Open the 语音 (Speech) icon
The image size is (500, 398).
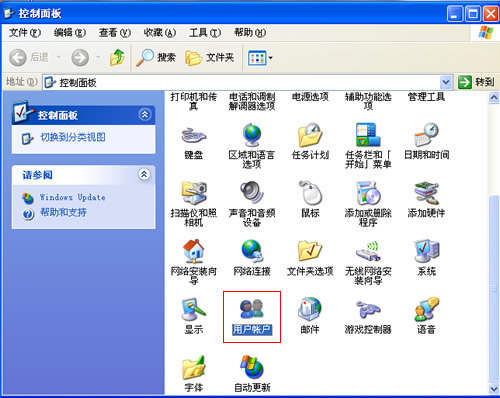tap(426, 309)
